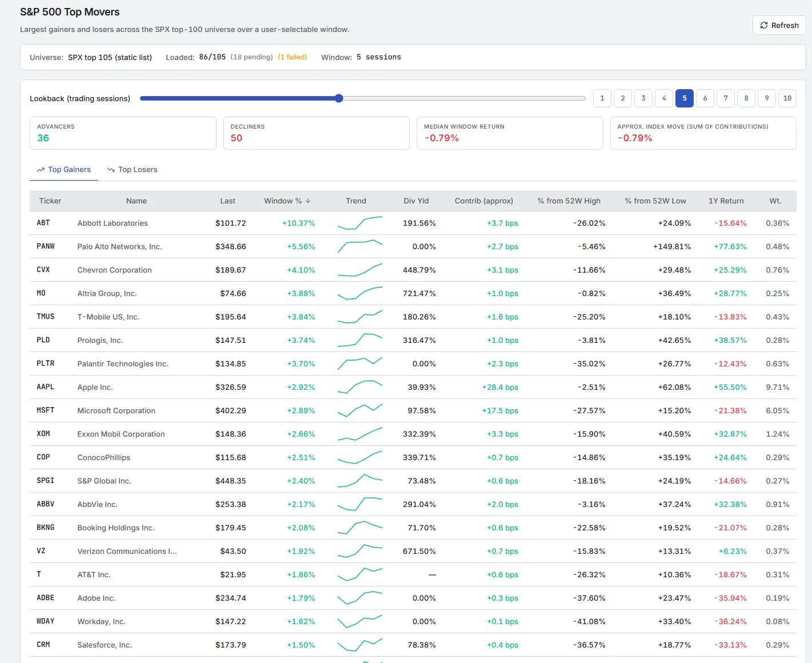Set lookback to 8 sessions
Screen dimensions: 812x663
click(x=746, y=98)
